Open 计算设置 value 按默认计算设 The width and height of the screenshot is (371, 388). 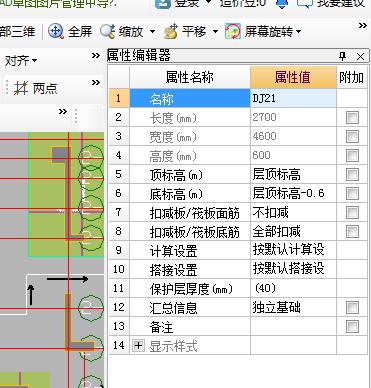click(x=293, y=250)
